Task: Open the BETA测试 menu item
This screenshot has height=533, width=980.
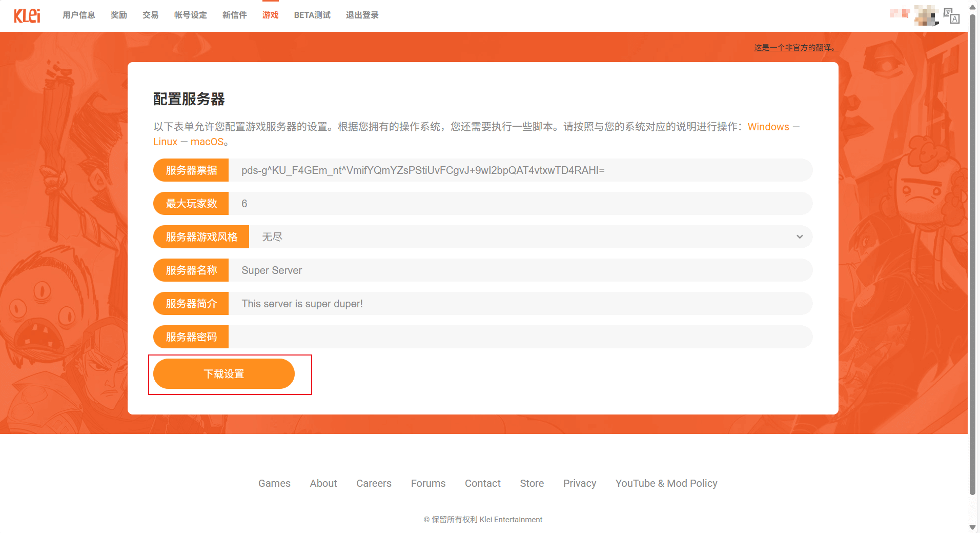Action: 312,15
